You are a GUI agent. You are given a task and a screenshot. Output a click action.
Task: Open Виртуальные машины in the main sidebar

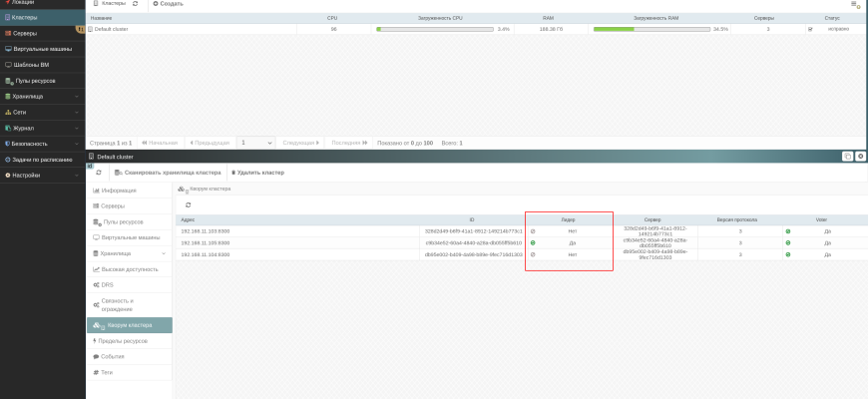(40, 49)
